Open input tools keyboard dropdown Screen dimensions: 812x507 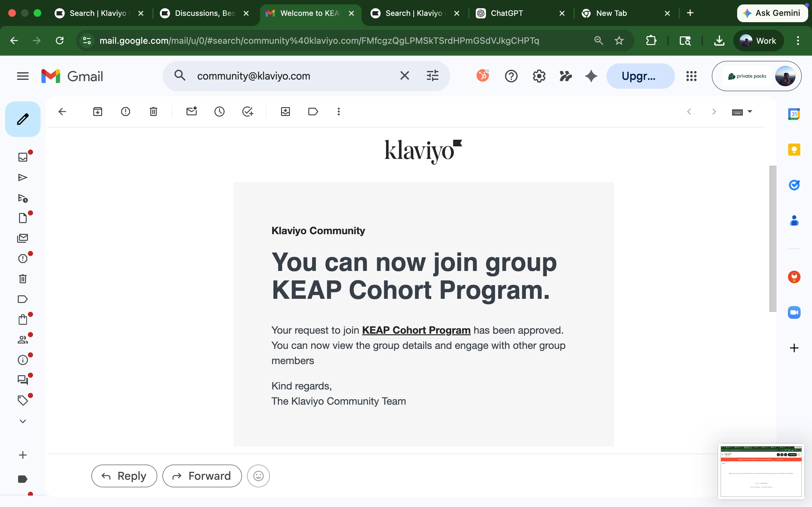(x=750, y=112)
